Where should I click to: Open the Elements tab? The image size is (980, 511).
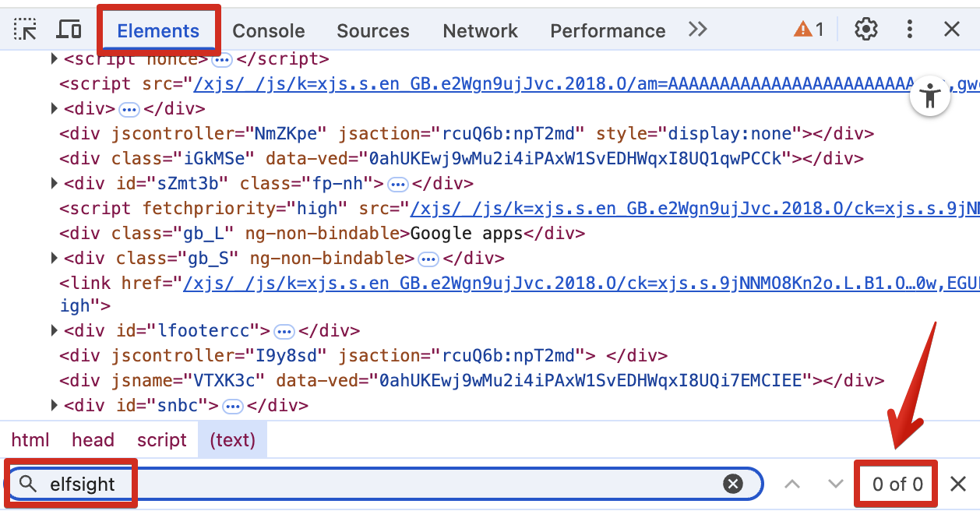click(158, 31)
